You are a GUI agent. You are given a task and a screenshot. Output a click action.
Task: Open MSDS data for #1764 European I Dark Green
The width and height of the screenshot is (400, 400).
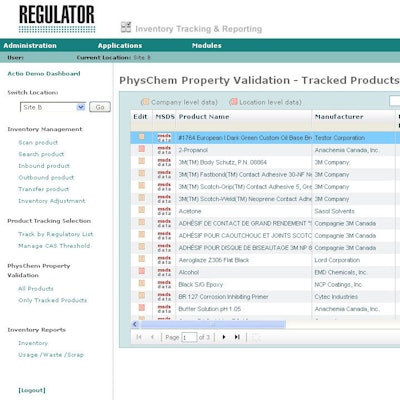pyautogui.click(x=164, y=138)
